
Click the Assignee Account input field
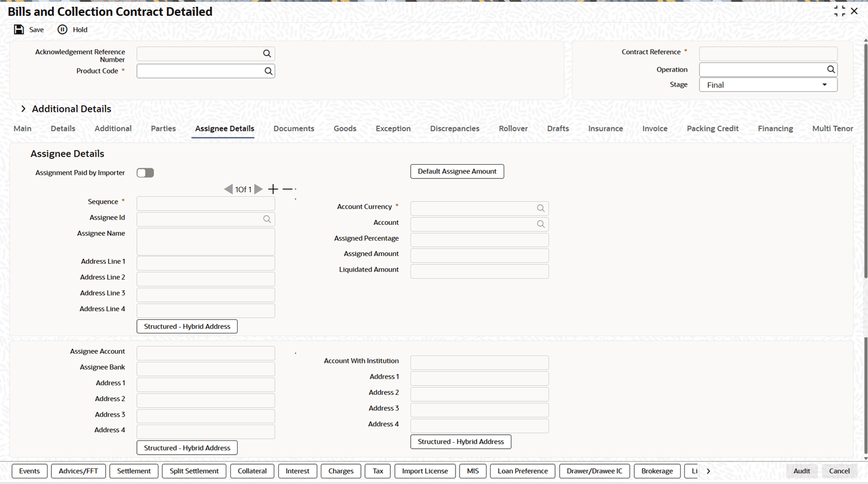206,353
